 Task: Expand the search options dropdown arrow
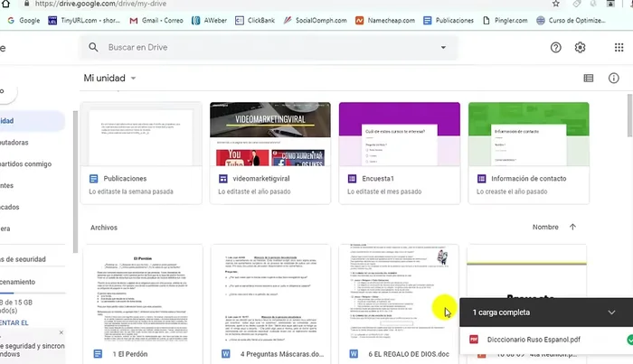pyautogui.click(x=443, y=47)
